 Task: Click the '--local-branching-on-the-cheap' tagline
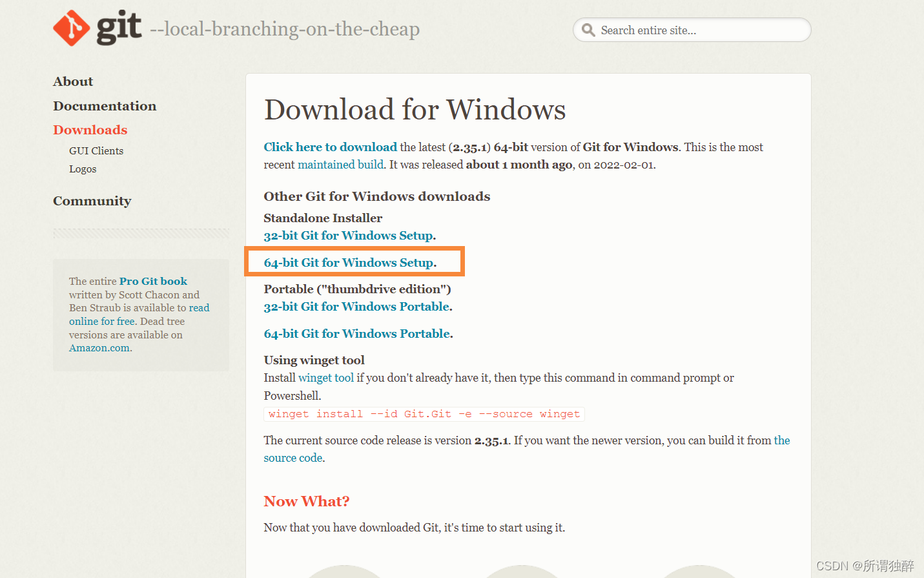[x=285, y=29]
